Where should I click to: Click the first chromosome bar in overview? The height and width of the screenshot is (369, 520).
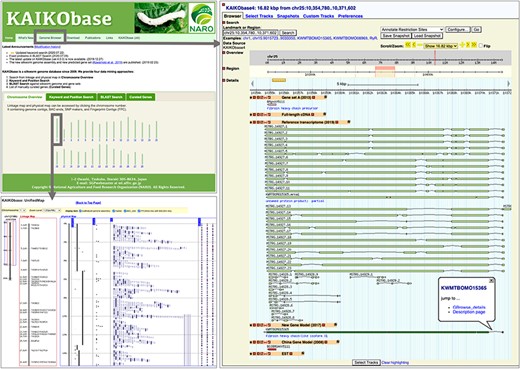57,129
